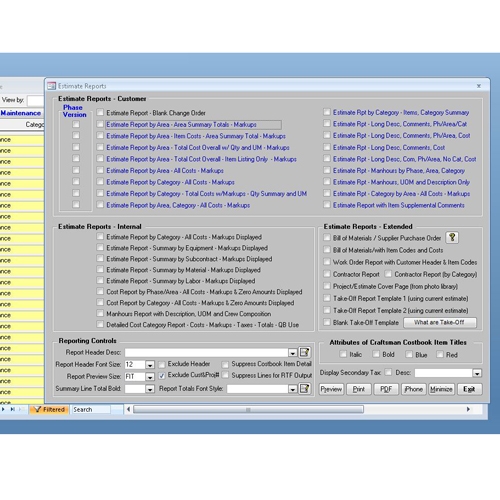Image resolution: width=500 pixels, height=500 pixels.
Task: Click the Exit button
Action: tap(469, 389)
